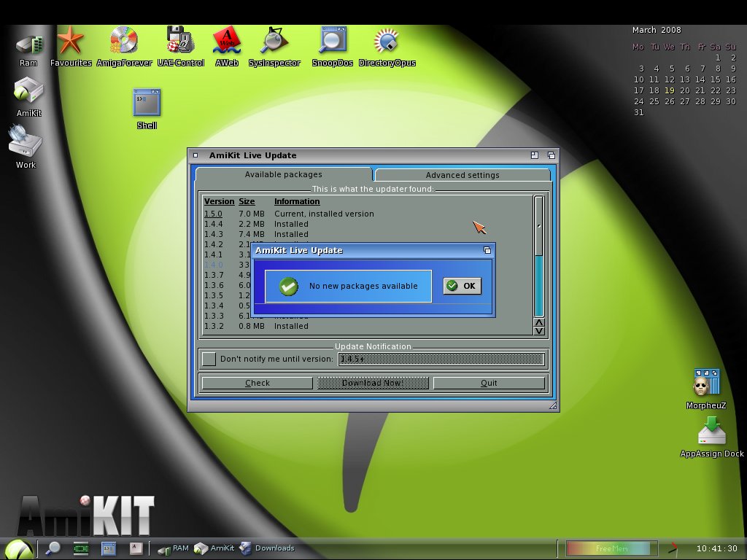747x560 pixels.
Task: Switch to the Available packages tab
Action: [x=284, y=174]
